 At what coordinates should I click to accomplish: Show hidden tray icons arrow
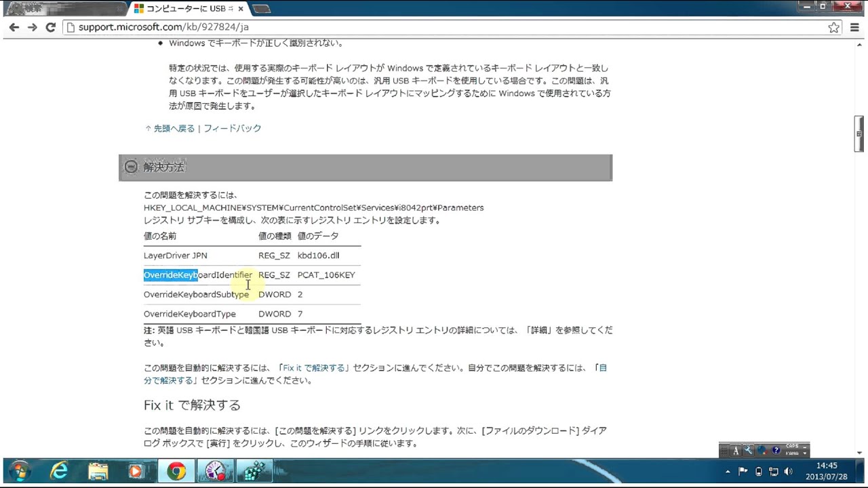(728, 471)
